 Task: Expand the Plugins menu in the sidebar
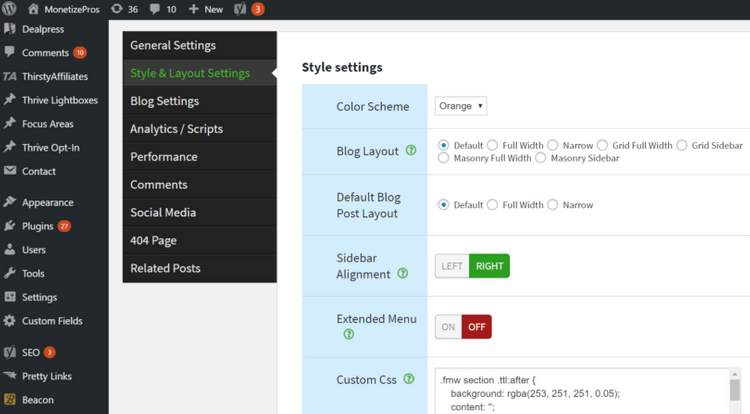(38, 226)
